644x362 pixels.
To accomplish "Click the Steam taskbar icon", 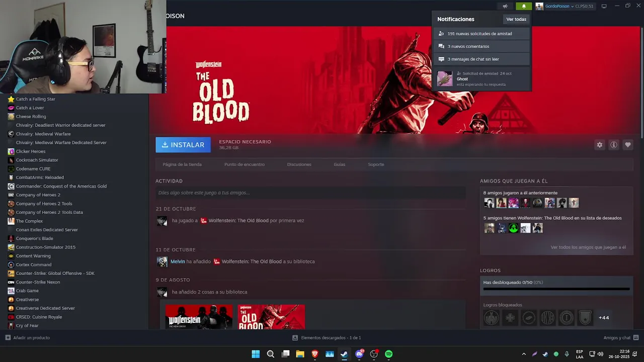I will 344,354.
